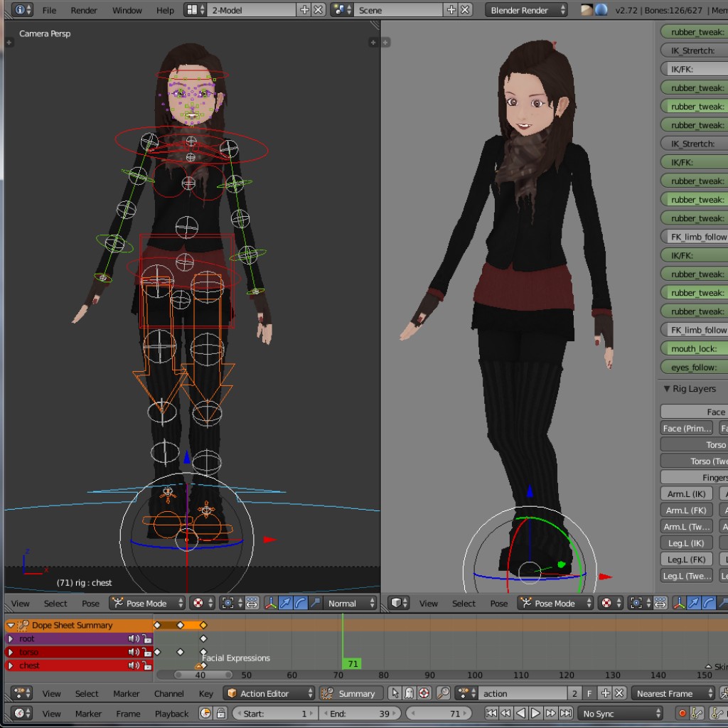Expand the root channel in the Dope Sheet
This screenshot has width=728, height=728.
pos(11,638)
